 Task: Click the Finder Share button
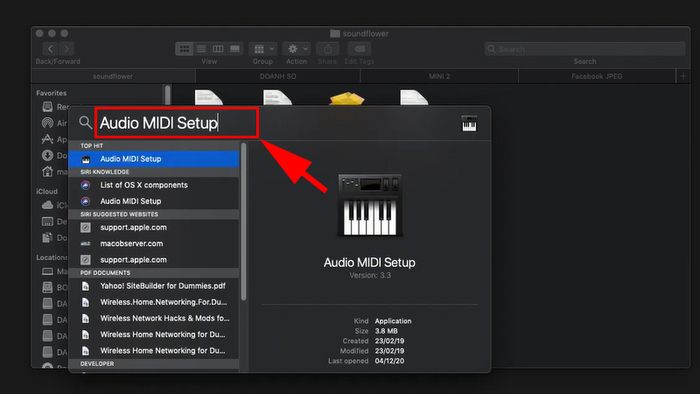tap(328, 49)
